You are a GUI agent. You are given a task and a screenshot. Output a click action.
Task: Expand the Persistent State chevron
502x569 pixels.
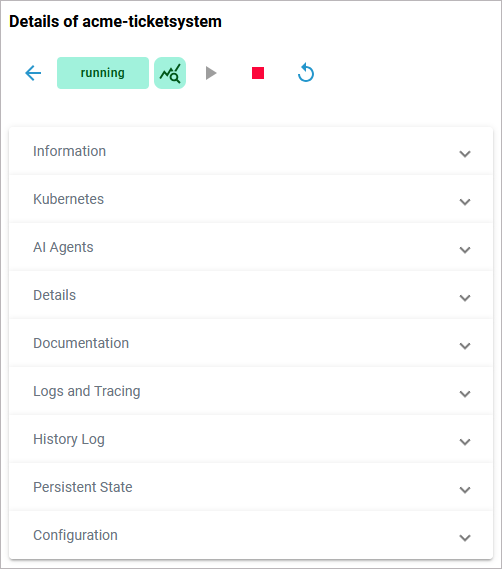465,490
